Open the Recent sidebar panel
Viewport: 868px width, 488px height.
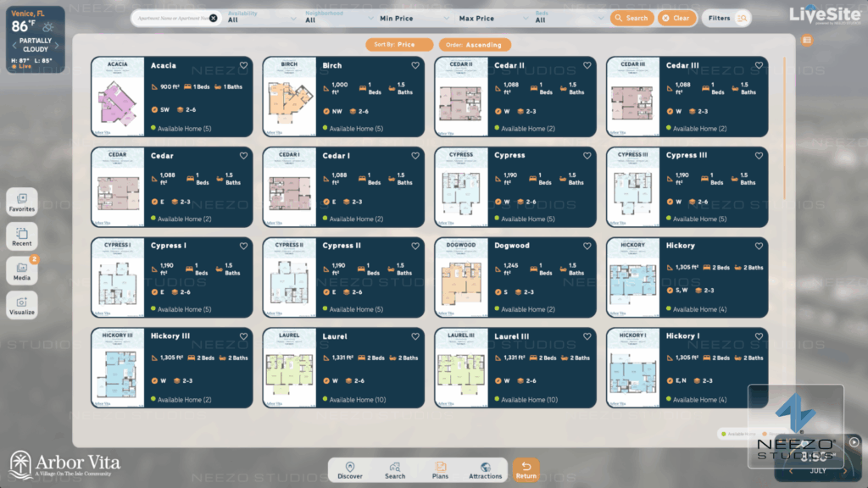coord(21,237)
